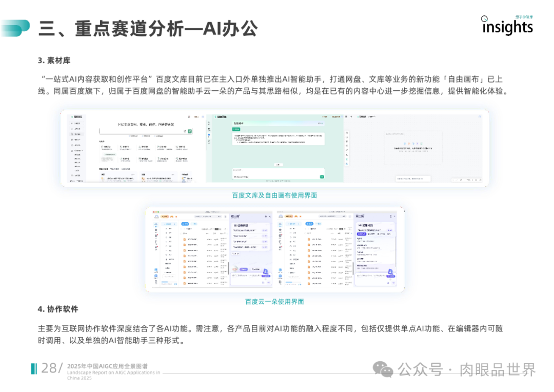
Task: Click green send button in 智能助手 chat panel
Action: 322,177
